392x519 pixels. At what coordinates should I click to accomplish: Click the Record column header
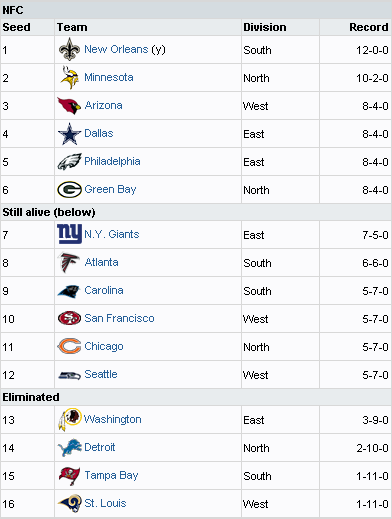(x=369, y=27)
